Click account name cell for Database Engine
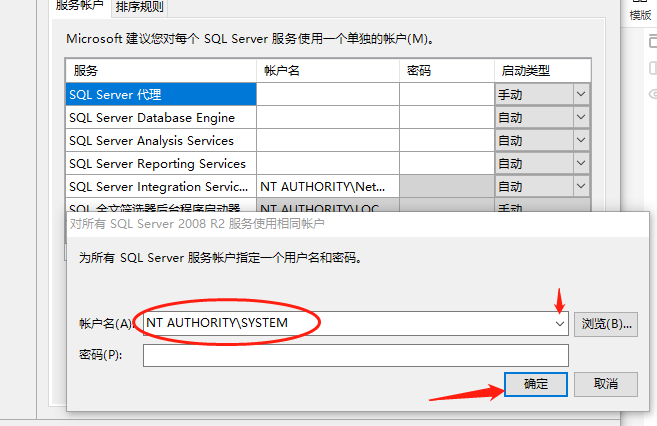Viewport: 657px width, 426px height. tap(328, 117)
